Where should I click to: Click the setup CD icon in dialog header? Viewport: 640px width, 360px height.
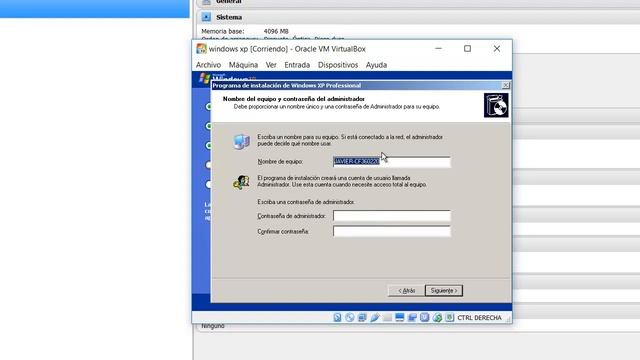pos(496,105)
